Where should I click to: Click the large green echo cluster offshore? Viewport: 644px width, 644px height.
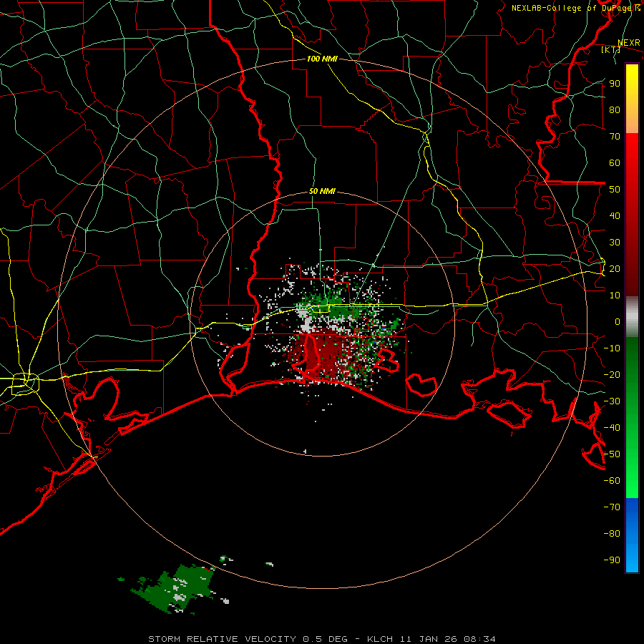point(175,589)
